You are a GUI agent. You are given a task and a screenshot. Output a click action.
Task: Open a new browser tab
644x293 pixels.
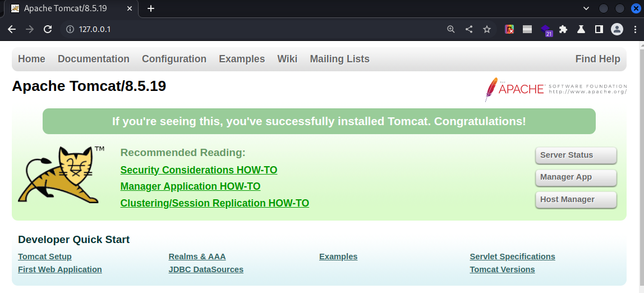click(151, 8)
